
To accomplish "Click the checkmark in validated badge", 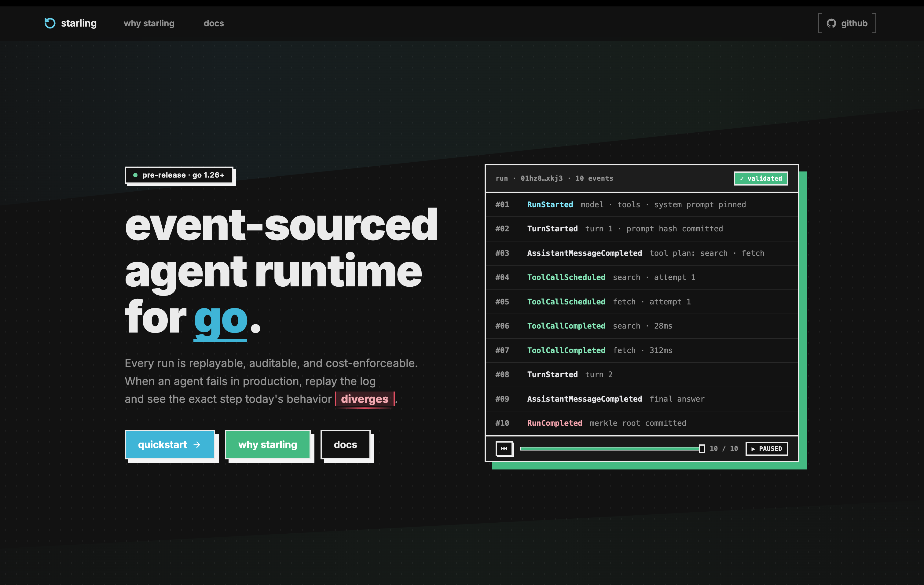I will (x=742, y=178).
